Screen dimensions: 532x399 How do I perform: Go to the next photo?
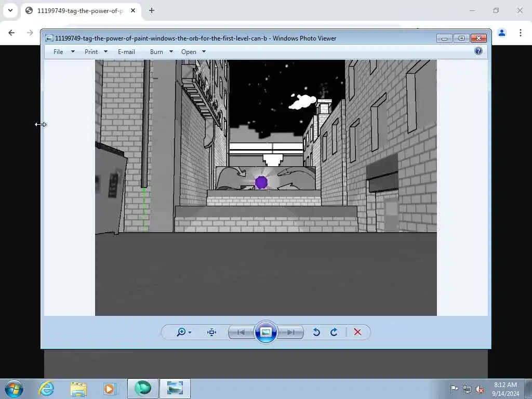pyautogui.click(x=290, y=332)
